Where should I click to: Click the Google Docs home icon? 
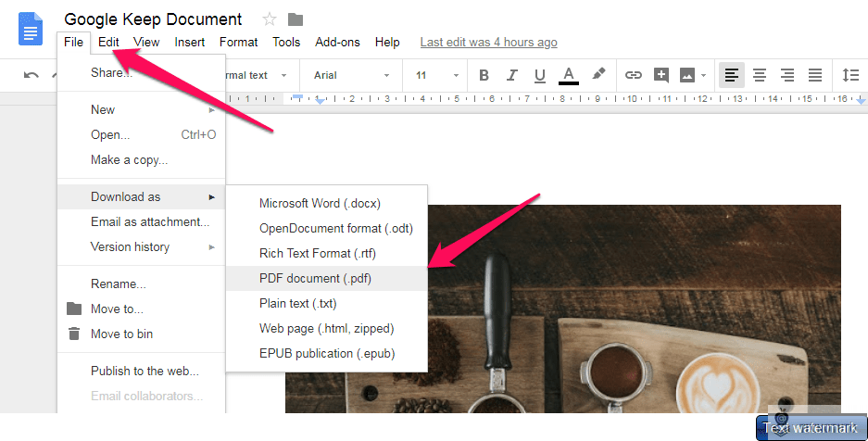point(31,29)
